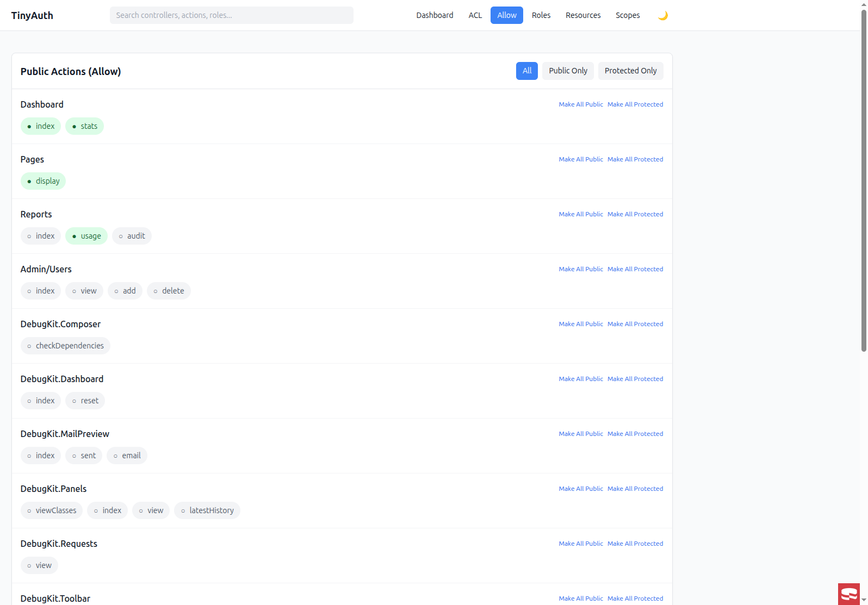This screenshot has height=605, width=868.
Task: Make All Protected for DebugKit.Dashboard
Action: point(635,379)
